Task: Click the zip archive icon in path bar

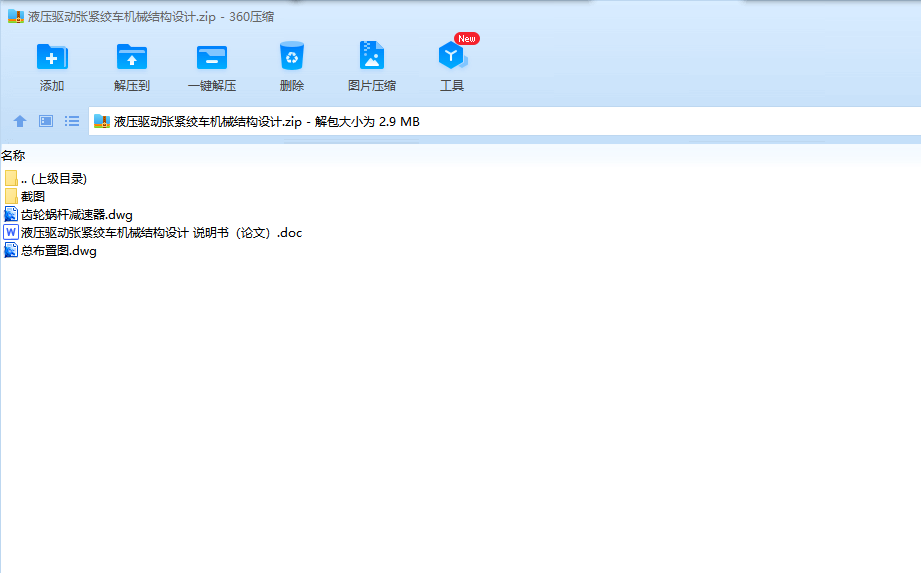Action: tap(102, 122)
